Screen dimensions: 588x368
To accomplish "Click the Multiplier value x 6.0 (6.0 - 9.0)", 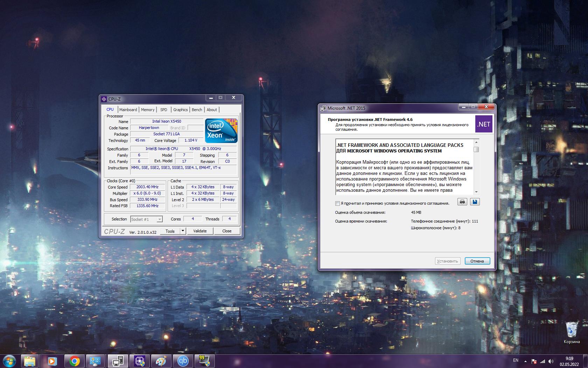I will (147, 193).
